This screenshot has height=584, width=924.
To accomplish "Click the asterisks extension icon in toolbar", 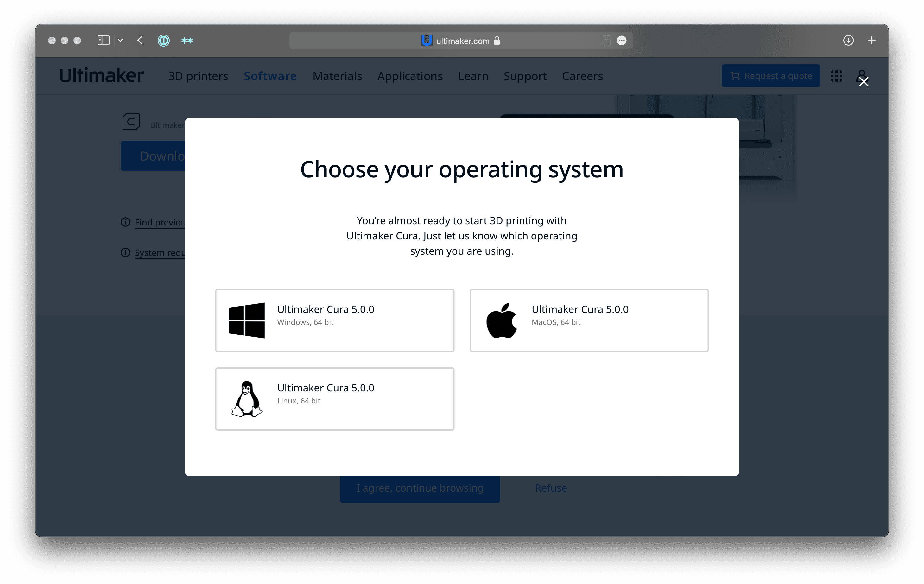I will point(187,40).
